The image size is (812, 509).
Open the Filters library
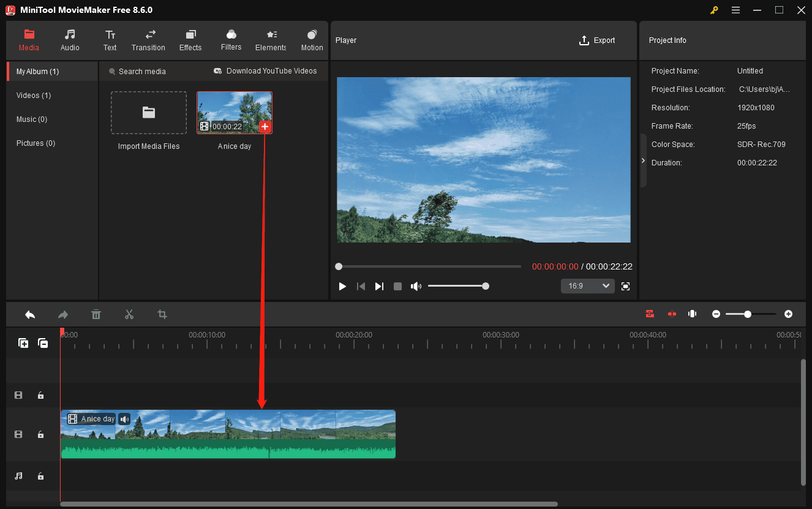click(231, 40)
